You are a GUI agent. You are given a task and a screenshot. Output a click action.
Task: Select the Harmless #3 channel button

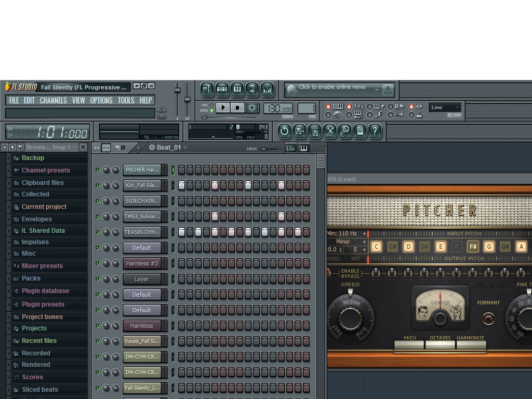click(142, 263)
